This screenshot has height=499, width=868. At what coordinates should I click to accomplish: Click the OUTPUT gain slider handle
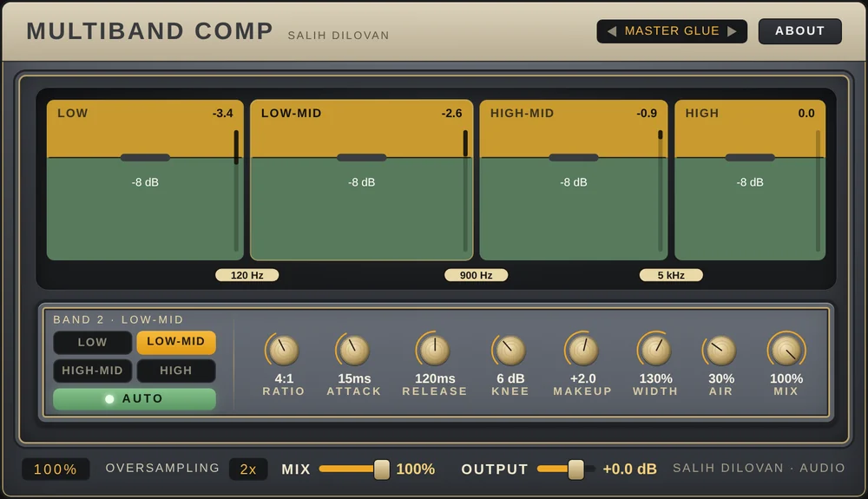pyautogui.click(x=575, y=469)
